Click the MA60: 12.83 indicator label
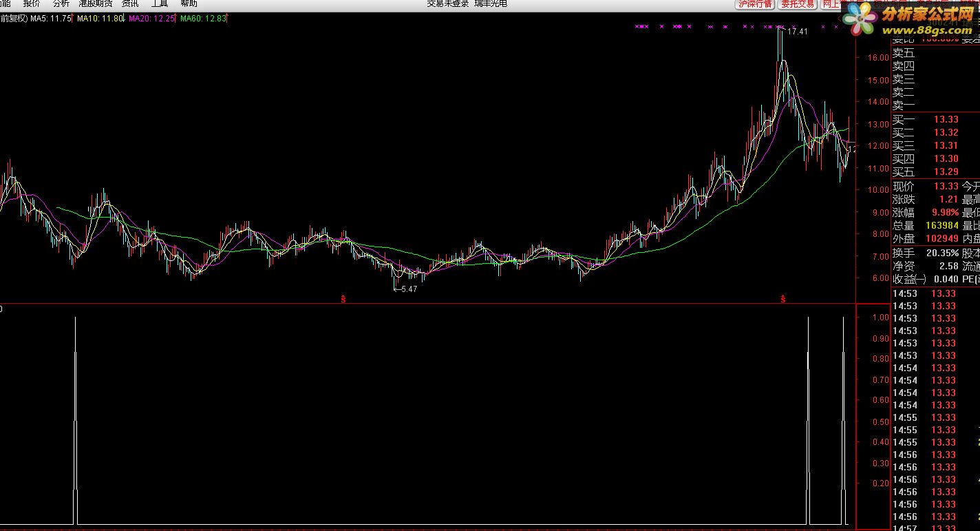The width and height of the screenshot is (980, 531). (x=203, y=19)
